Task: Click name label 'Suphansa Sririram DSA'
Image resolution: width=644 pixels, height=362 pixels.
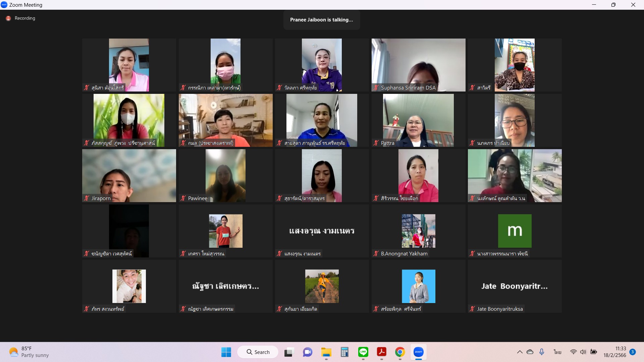Action: (408, 88)
